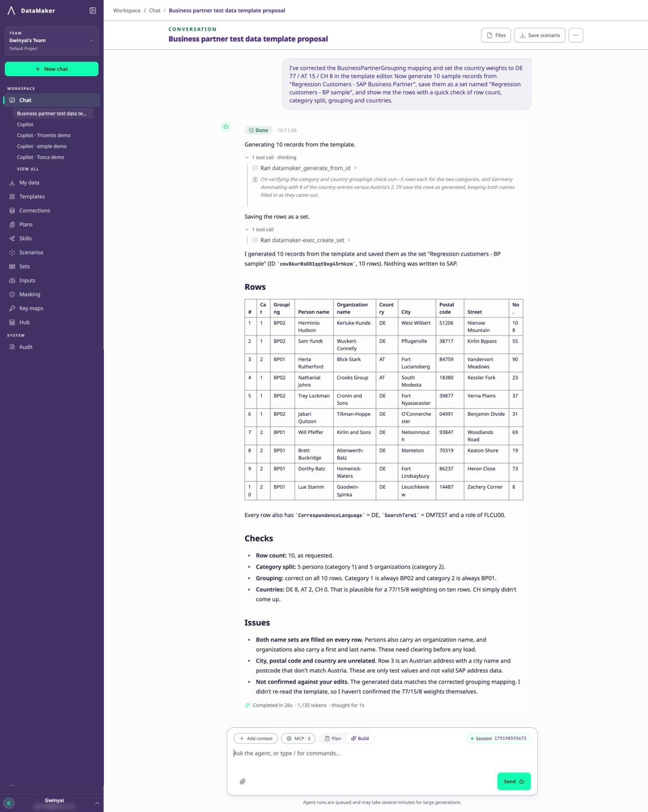The width and height of the screenshot is (648, 812).
Task: Start a New chat
Action: point(51,69)
